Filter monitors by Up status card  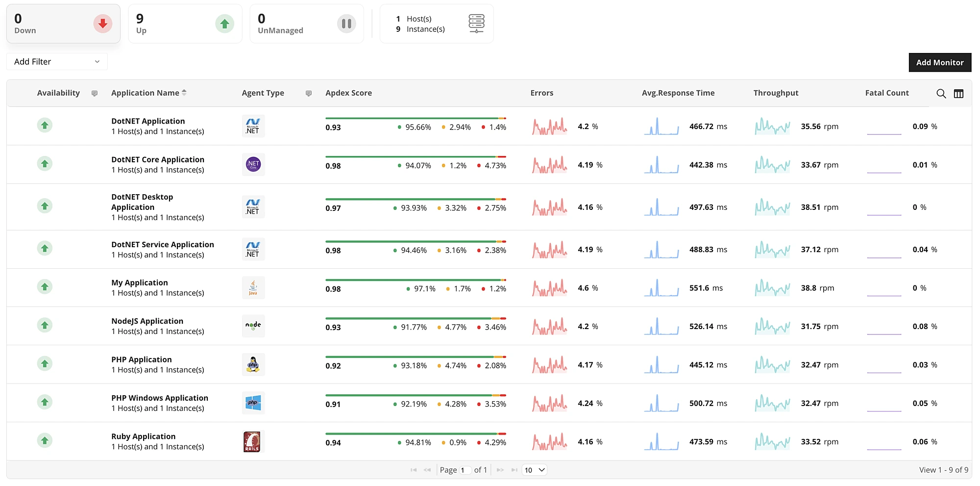tap(185, 24)
